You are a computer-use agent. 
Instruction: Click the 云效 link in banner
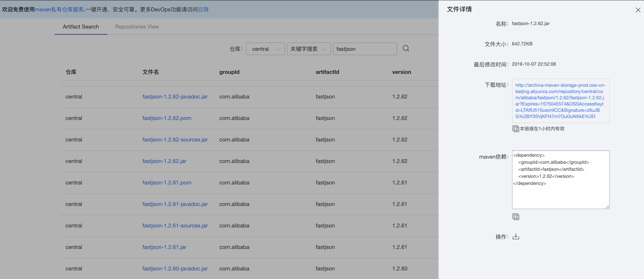(x=203, y=10)
